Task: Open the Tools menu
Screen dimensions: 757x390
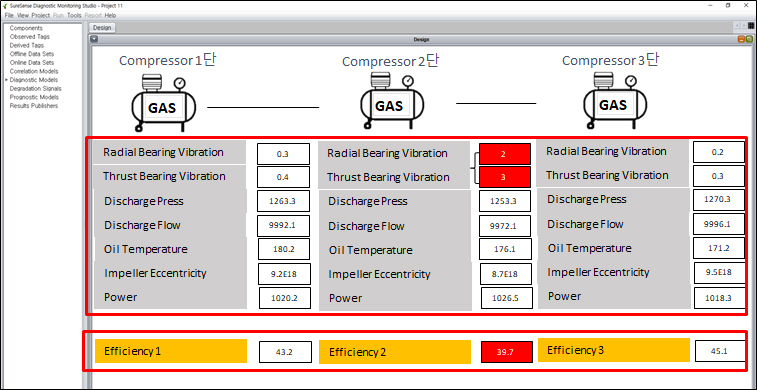Action: [x=74, y=15]
